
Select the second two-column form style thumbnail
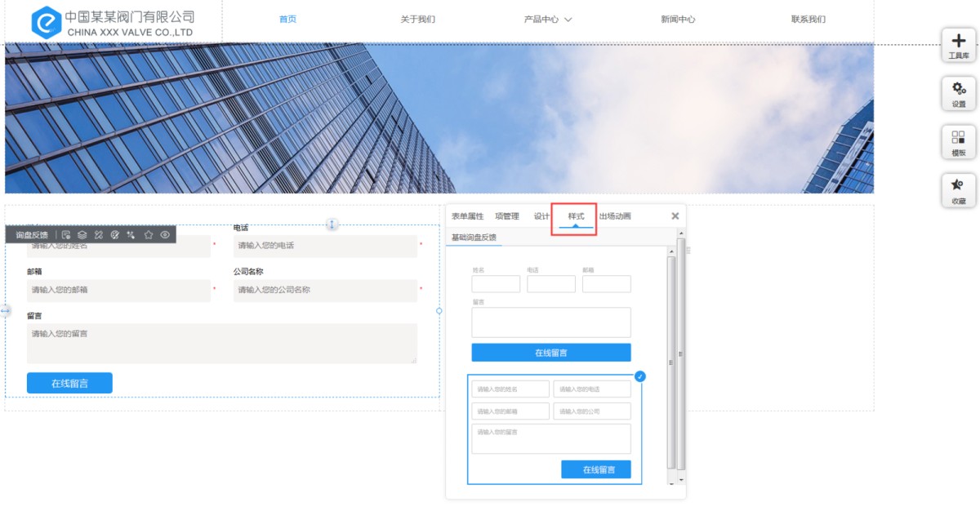(x=555, y=429)
